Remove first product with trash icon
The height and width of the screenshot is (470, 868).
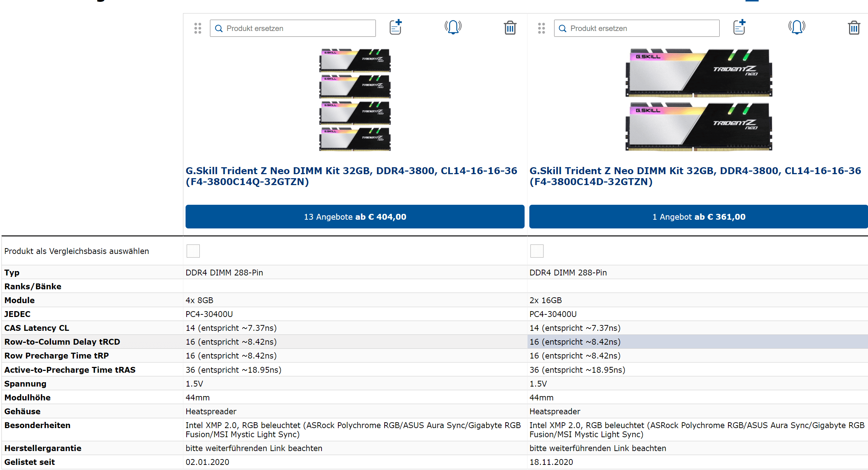point(510,28)
